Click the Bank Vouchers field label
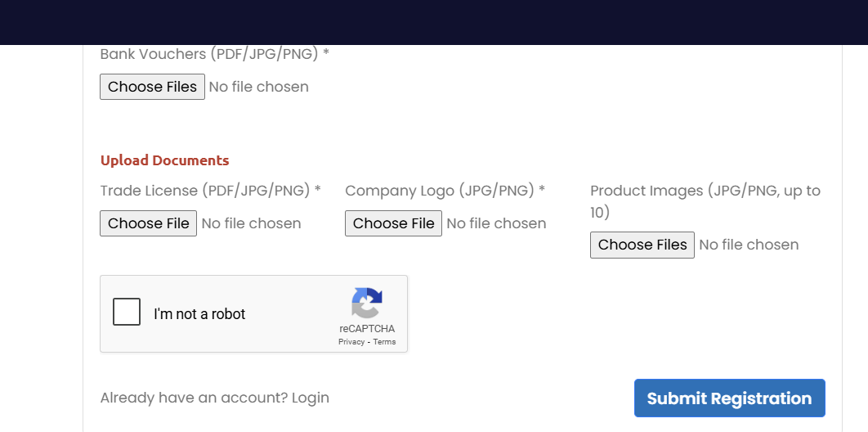The height and width of the screenshot is (432, 868). pos(215,54)
